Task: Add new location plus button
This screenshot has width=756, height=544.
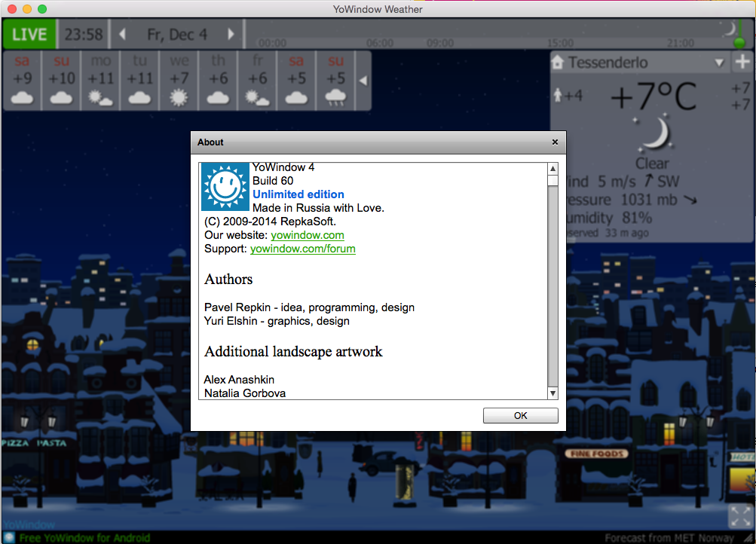Action: click(x=742, y=63)
